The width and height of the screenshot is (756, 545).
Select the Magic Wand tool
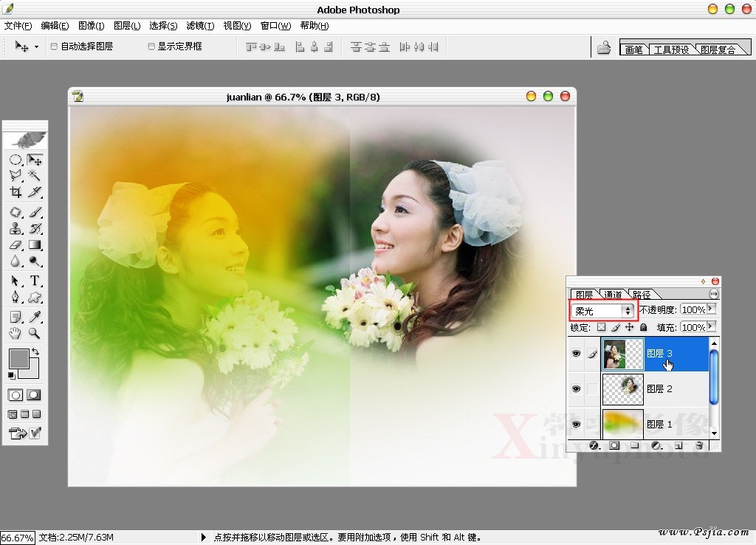(x=35, y=175)
